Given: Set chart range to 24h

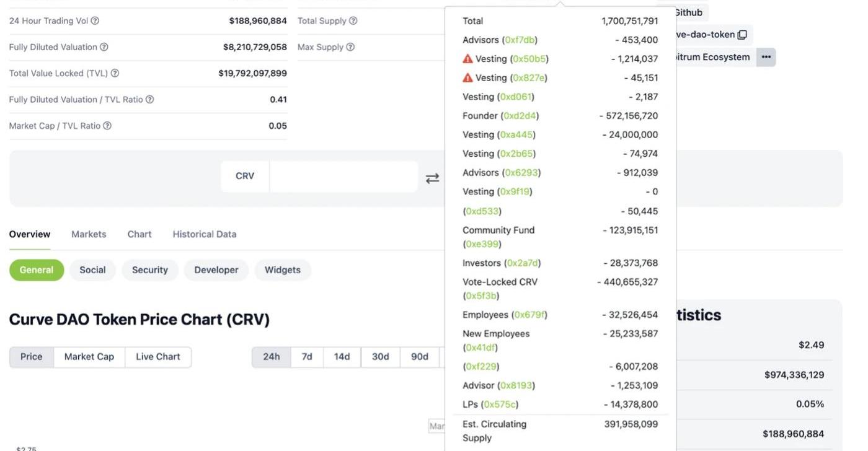Looking at the screenshot, I should (272, 357).
